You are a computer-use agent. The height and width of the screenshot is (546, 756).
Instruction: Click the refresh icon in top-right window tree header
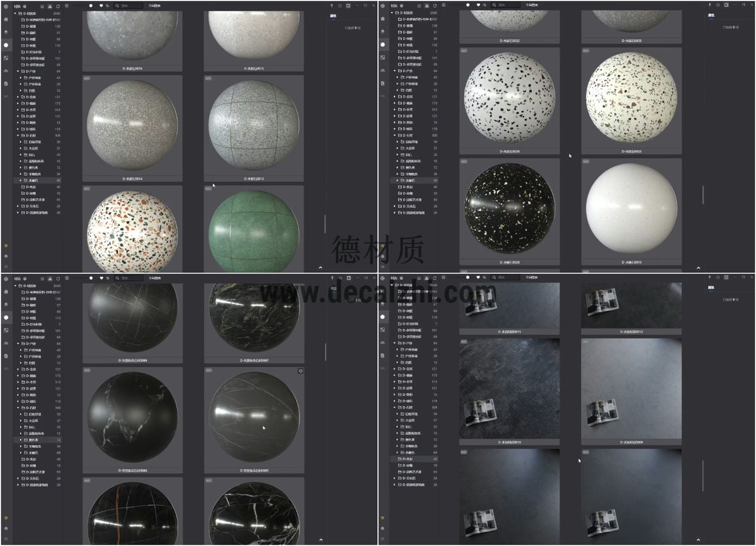[x=435, y=5]
